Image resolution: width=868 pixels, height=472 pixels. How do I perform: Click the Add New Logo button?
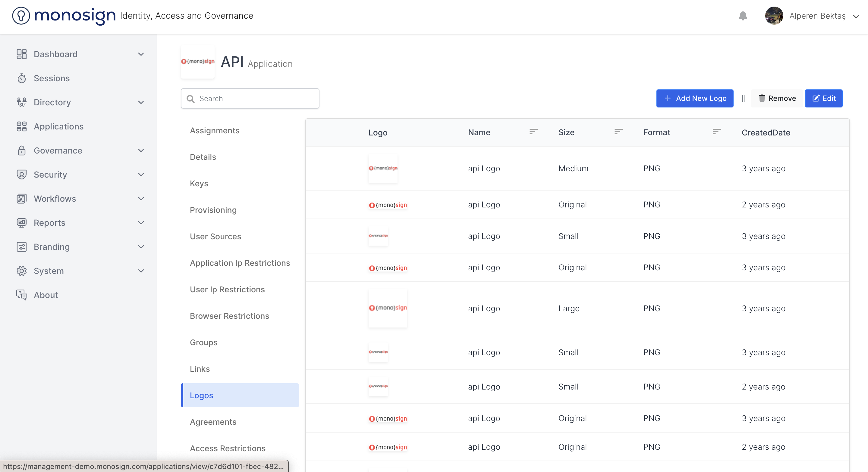[x=694, y=98]
